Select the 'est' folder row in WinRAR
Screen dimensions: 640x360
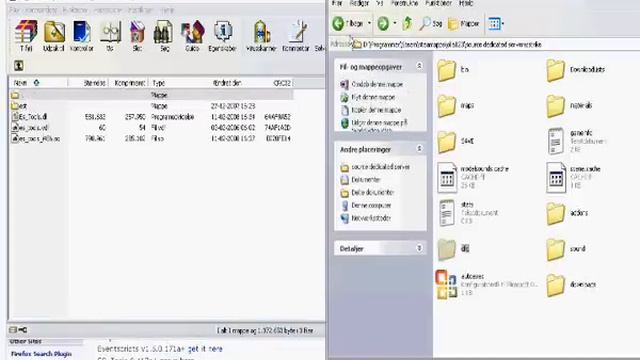151,106
